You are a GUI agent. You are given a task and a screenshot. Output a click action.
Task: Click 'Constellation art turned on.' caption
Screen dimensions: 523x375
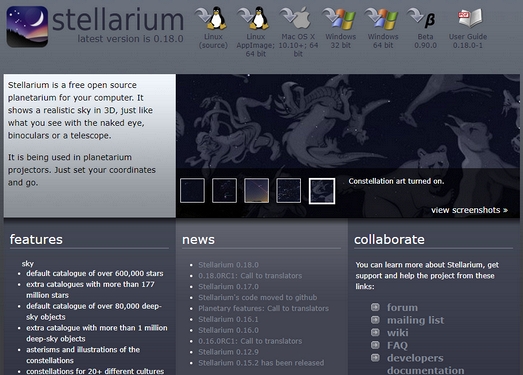pyautogui.click(x=396, y=181)
